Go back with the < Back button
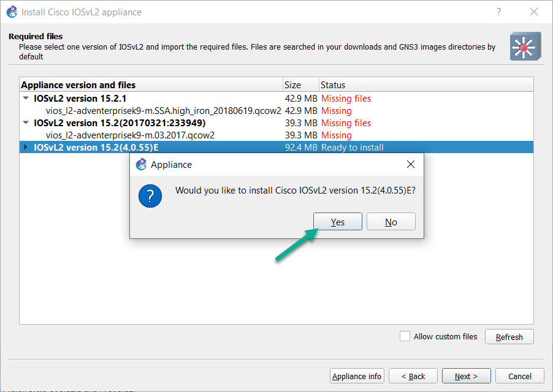The image size is (553, 392). (413, 376)
